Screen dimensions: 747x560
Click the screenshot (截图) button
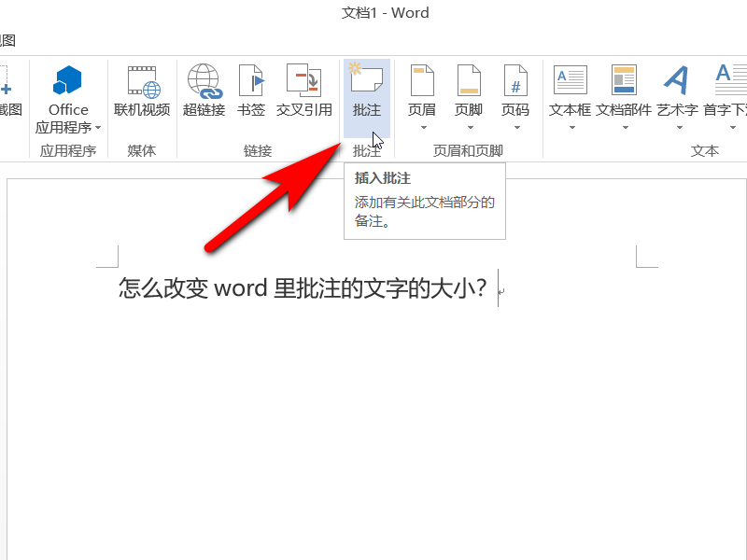[9, 91]
